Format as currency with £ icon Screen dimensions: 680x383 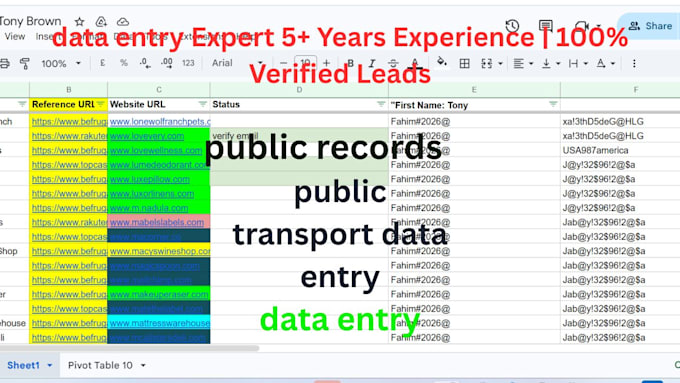(102, 63)
